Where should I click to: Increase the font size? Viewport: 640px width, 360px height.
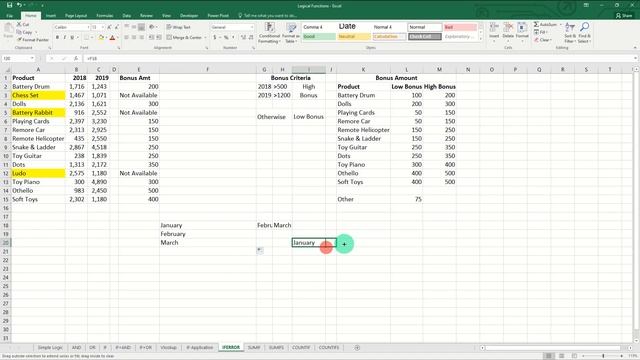(x=109, y=27)
